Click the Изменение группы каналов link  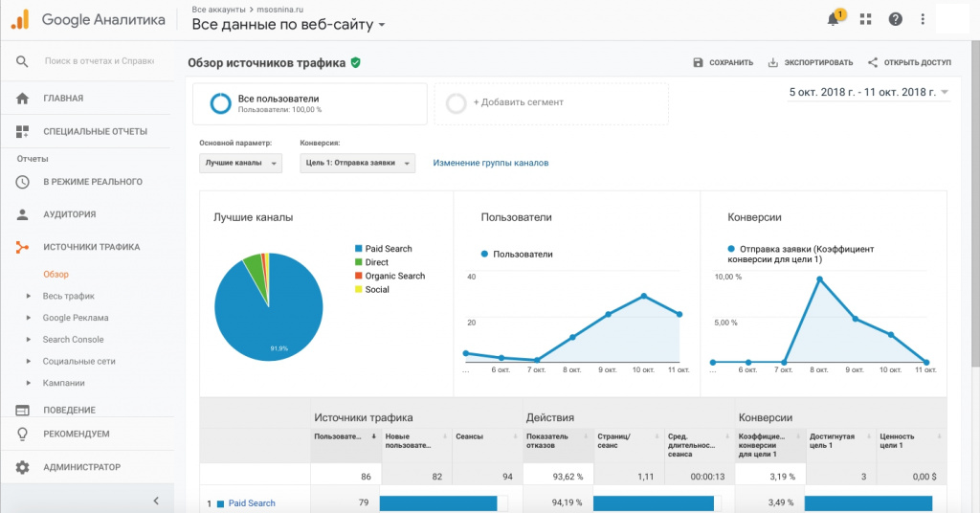[491, 163]
